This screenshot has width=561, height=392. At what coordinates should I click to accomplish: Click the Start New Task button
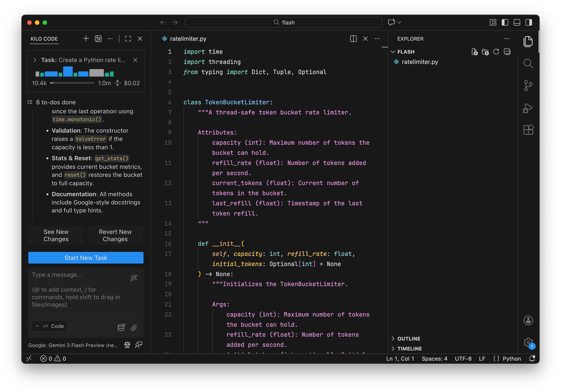coord(86,258)
